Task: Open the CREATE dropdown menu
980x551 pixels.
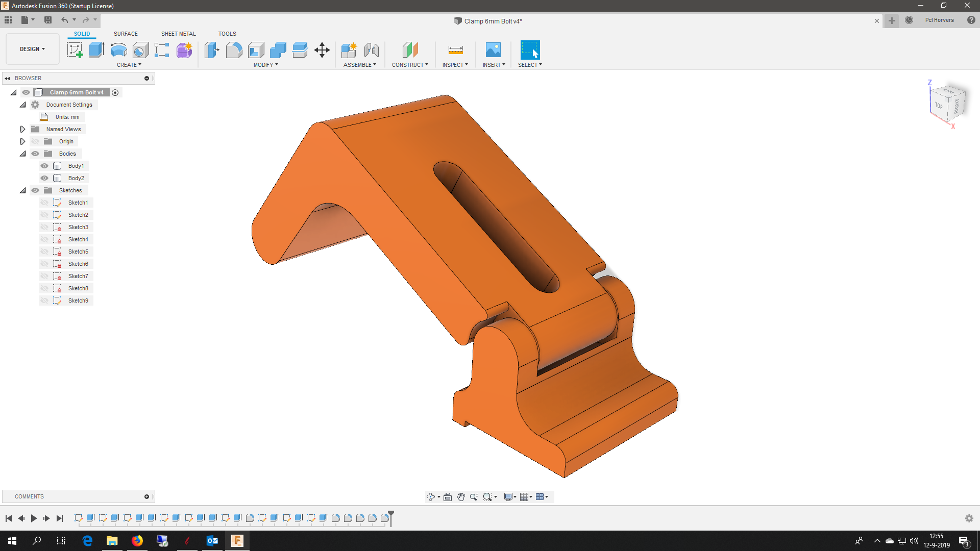Action: tap(129, 65)
